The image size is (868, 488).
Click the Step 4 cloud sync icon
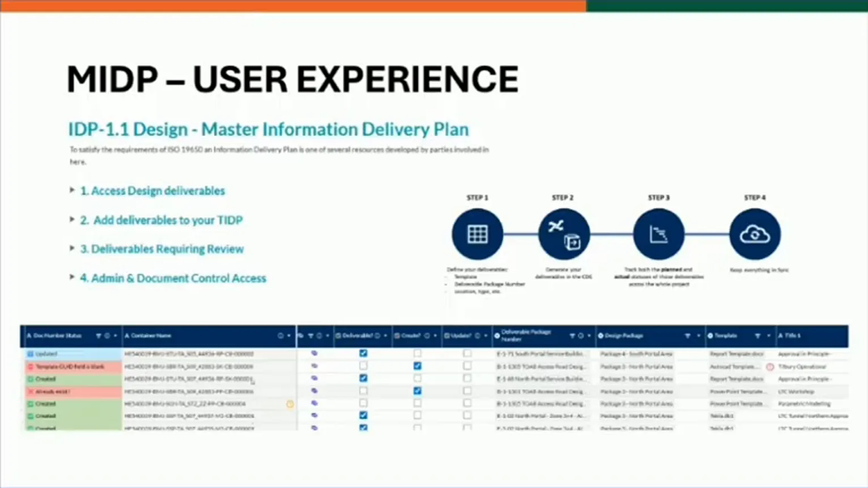[755, 234]
